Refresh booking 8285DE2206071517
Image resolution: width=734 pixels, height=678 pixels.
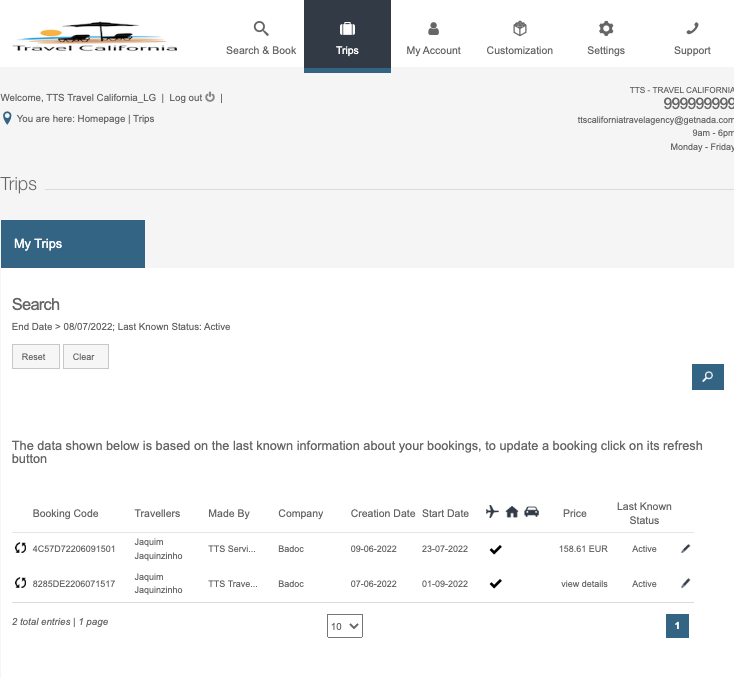(21, 583)
